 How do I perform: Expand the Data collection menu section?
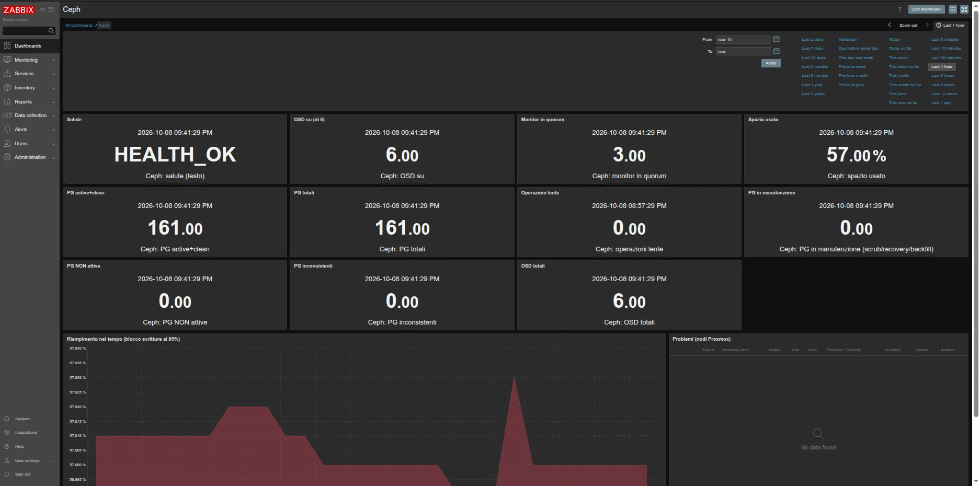tap(30, 115)
